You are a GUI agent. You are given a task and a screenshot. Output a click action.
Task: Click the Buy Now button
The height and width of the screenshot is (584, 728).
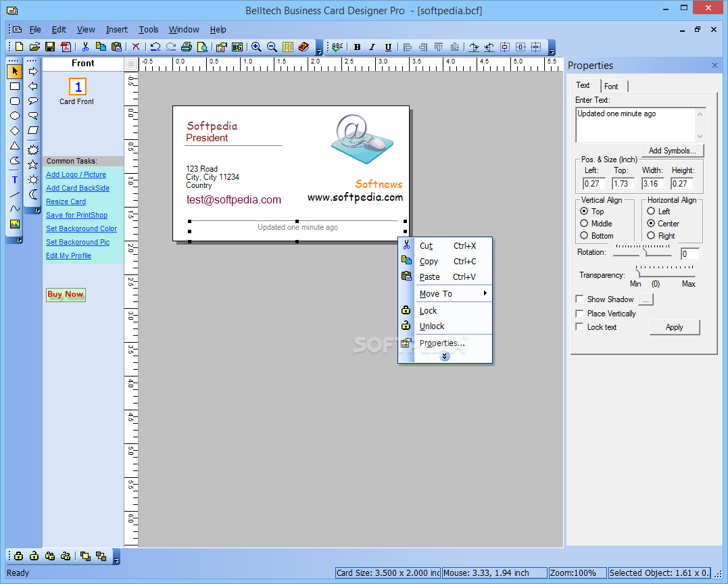click(66, 294)
